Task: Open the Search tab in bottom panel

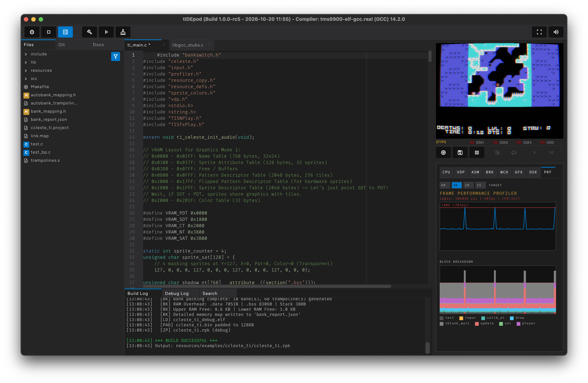Action: [x=210, y=293]
